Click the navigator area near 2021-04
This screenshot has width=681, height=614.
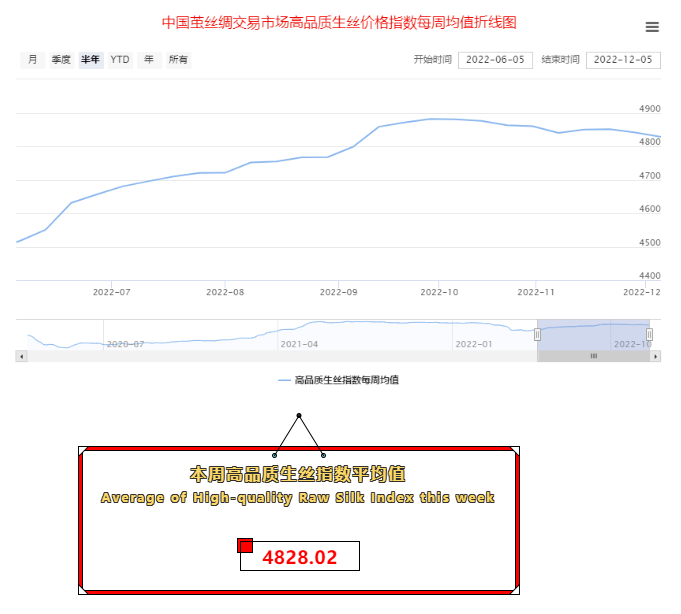[x=300, y=334]
